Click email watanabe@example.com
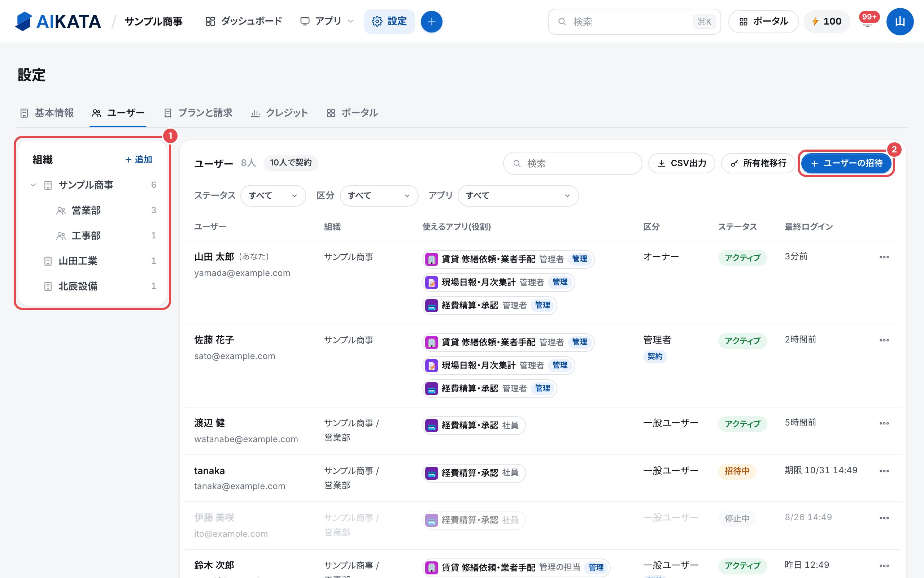This screenshot has width=924, height=578. (x=246, y=439)
